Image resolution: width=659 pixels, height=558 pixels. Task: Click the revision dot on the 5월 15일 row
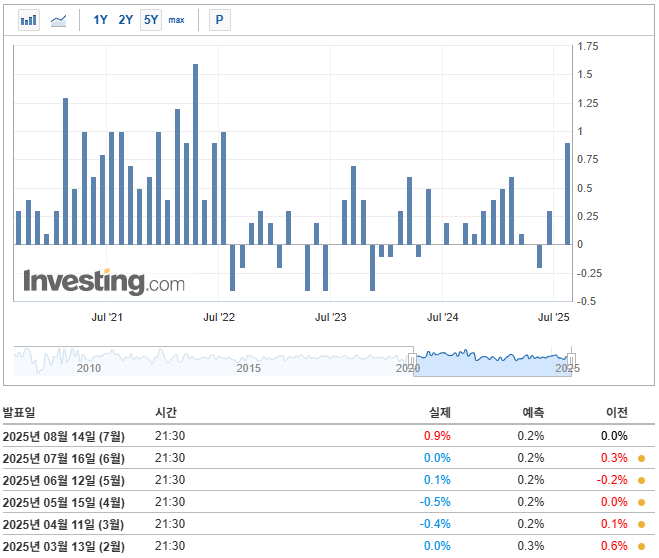(641, 502)
